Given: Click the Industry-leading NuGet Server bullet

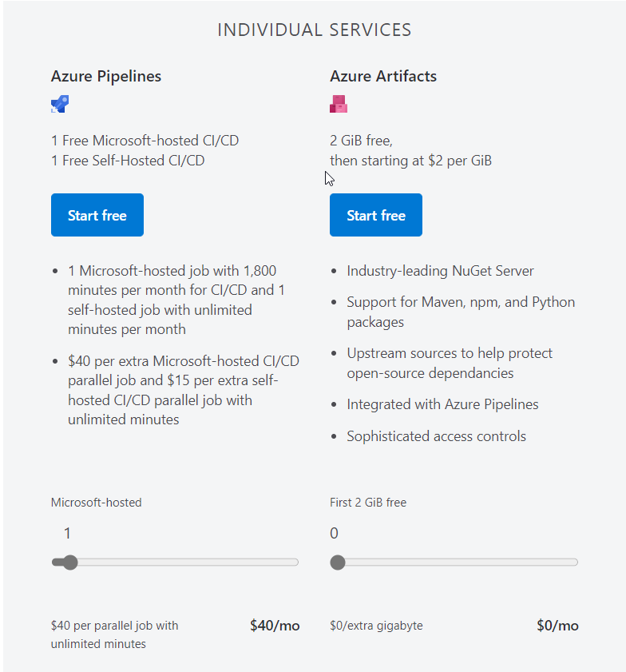Looking at the screenshot, I should [x=440, y=271].
